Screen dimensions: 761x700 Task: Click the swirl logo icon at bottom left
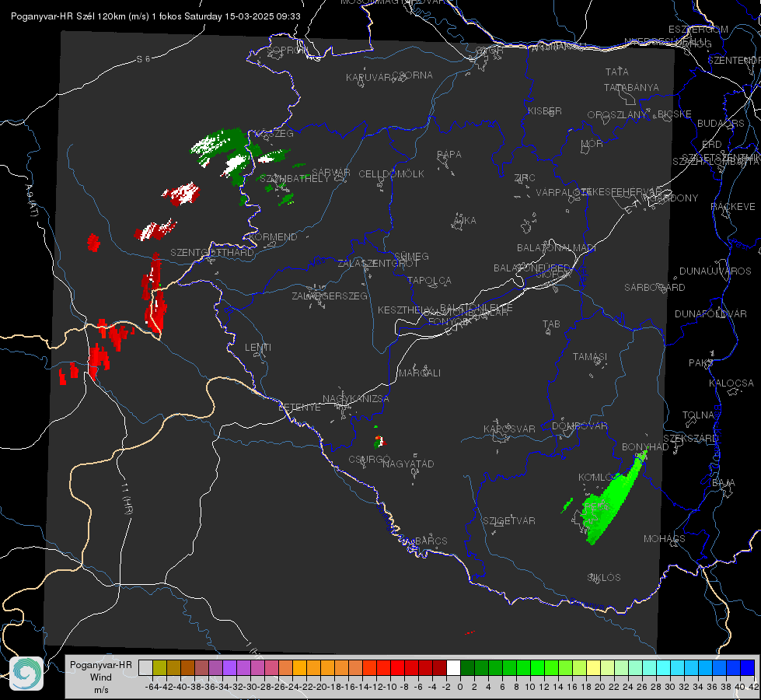point(26,674)
